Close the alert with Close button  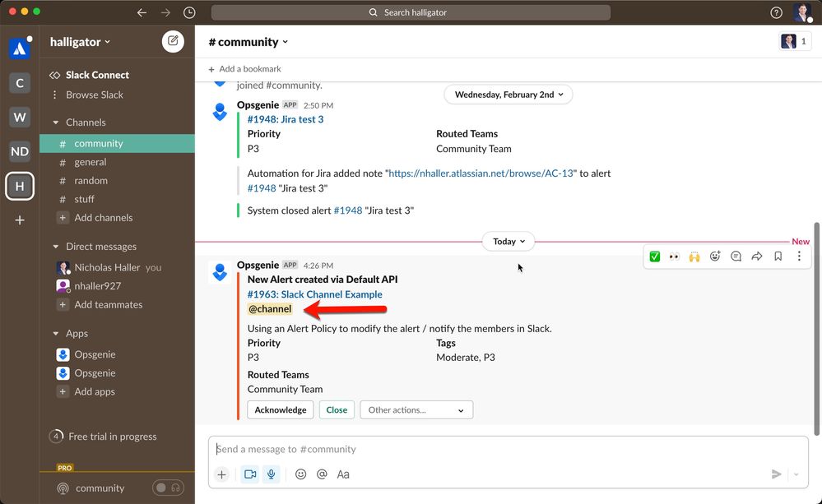click(337, 409)
